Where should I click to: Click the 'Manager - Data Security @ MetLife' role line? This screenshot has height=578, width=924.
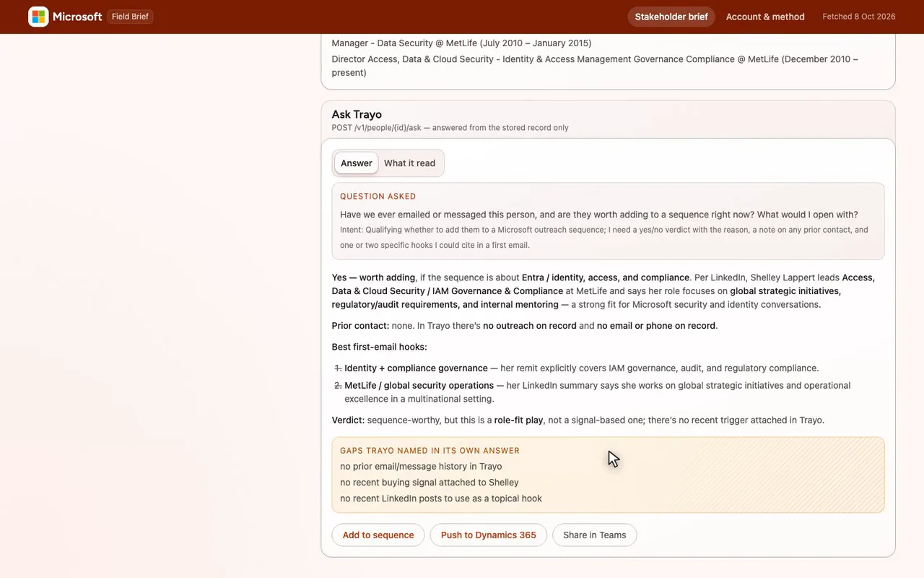(462, 43)
